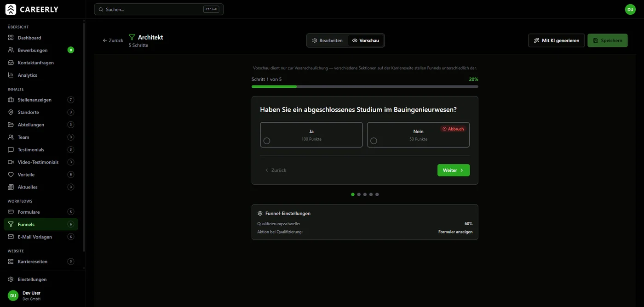Open Dashboard grid icon in sidebar

tap(11, 38)
